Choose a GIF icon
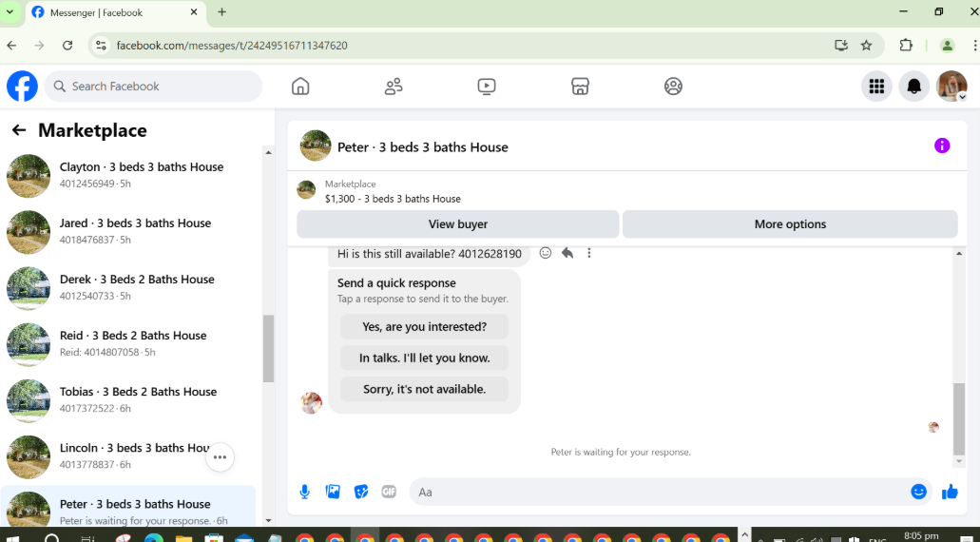 coord(389,492)
